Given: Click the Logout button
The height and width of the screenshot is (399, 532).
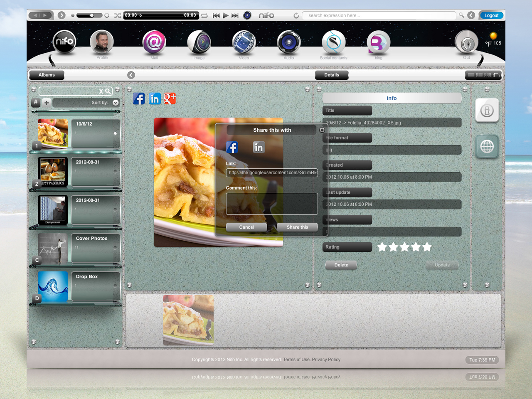Looking at the screenshot, I should (x=491, y=15).
